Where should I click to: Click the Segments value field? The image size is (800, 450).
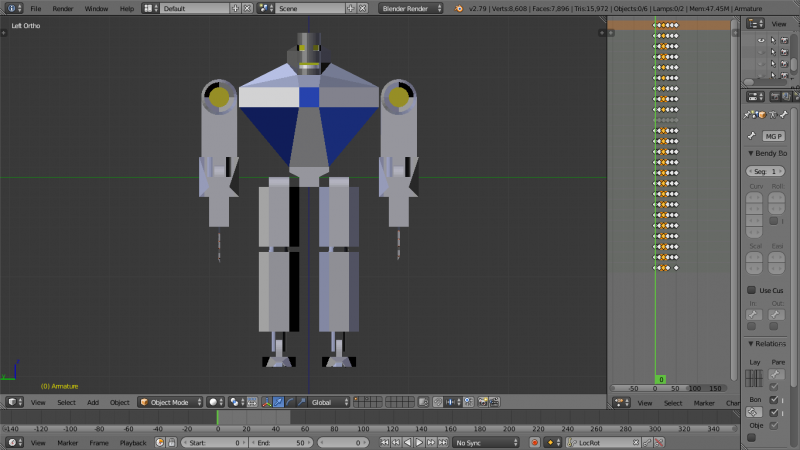765,172
